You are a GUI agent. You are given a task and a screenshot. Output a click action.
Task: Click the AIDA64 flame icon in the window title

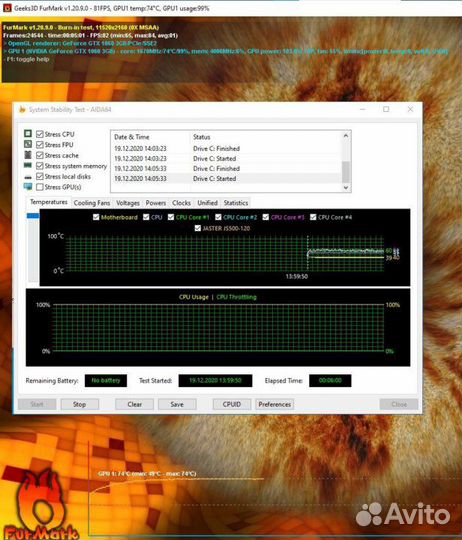(x=22, y=110)
